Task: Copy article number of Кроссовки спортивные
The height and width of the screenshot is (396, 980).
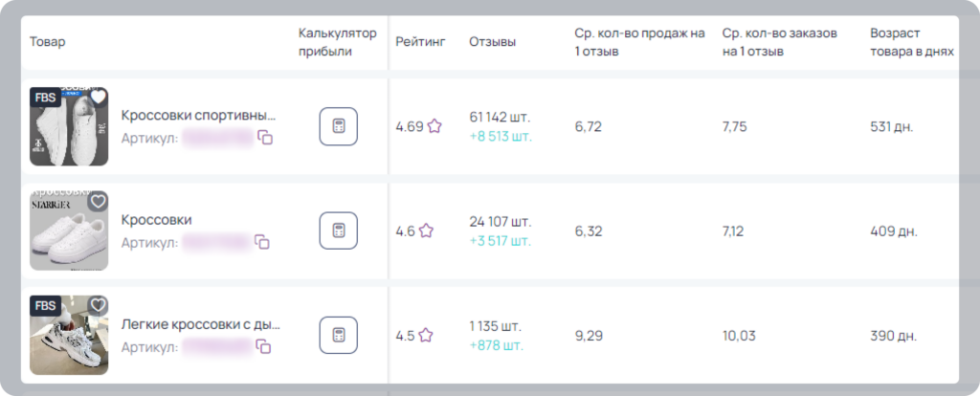Action: click(265, 138)
